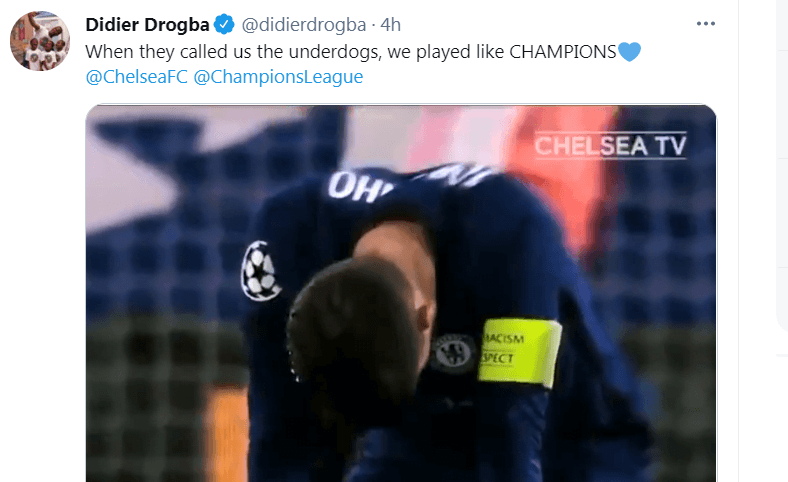Click the blue verified badge
The image size is (788, 482).
pyautogui.click(x=224, y=24)
